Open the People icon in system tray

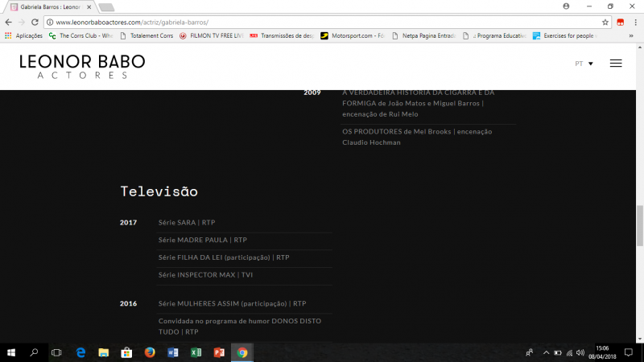(530, 352)
